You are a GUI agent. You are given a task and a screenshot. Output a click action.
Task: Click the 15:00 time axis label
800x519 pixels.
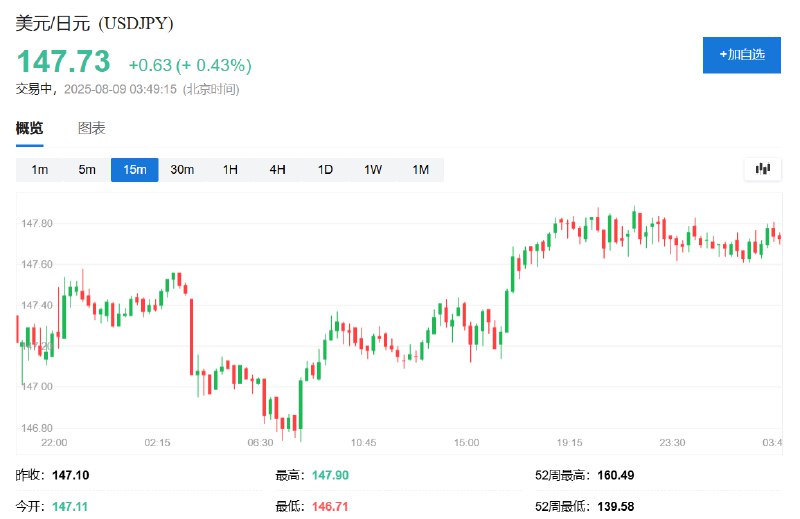tap(466, 442)
